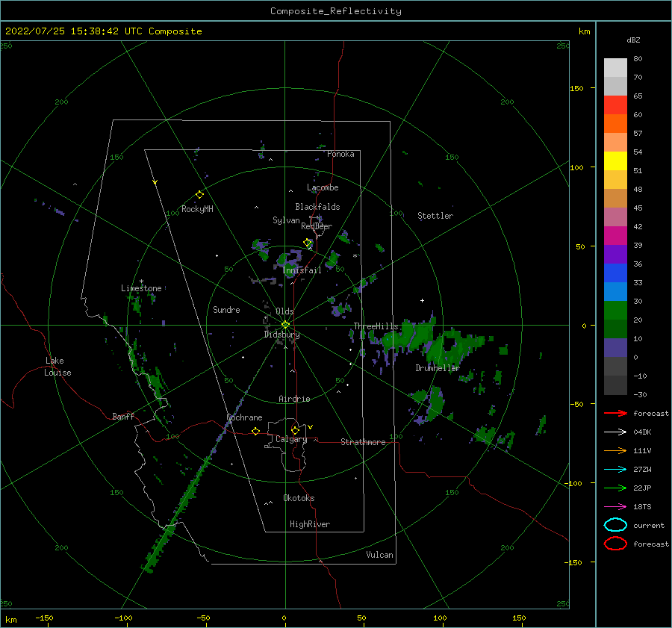Click the yellow diamond marker at radar center
This screenshot has width=672, height=628.
(x=285, y=325)
